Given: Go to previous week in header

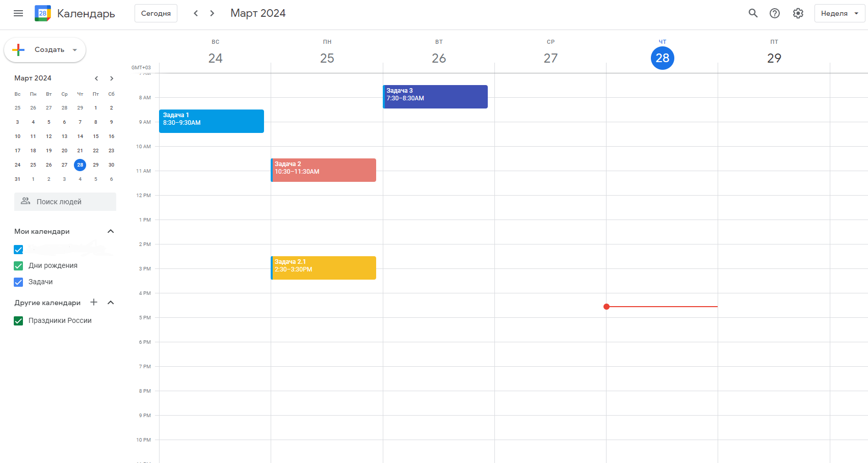Looking at the screenshot, I should tap(196, 13).
